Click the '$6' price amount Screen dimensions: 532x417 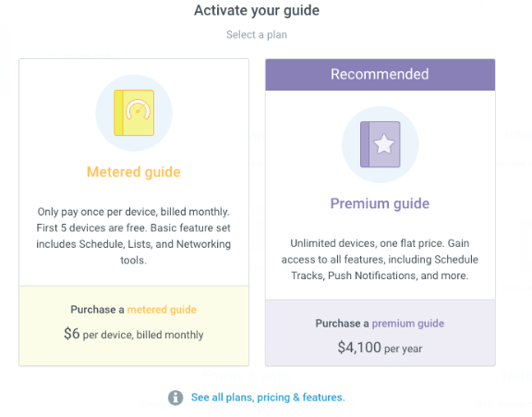[72, 334]
